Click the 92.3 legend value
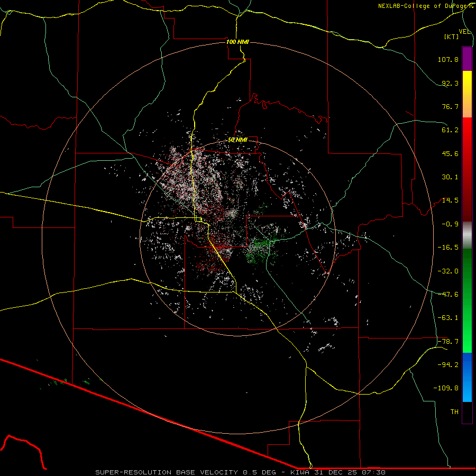This screenshot has height=476, width=476. [x=450, y=83]
